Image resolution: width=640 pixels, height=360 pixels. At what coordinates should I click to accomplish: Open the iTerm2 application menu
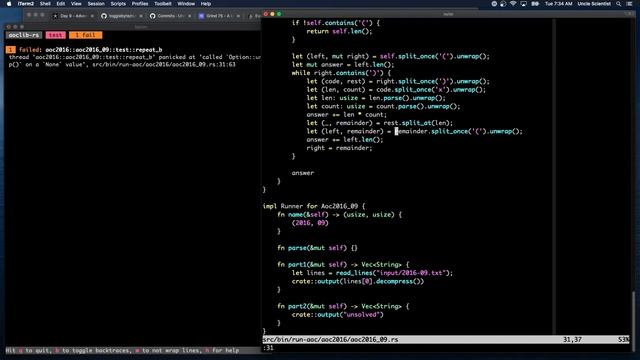(x=26, y=4)
